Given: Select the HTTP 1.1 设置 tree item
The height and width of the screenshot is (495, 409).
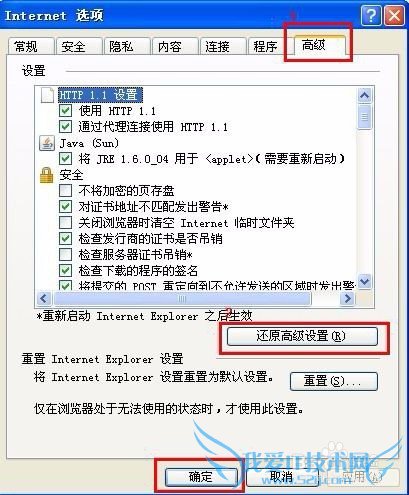Looking at the screenshot, I should tap(100, 95).
